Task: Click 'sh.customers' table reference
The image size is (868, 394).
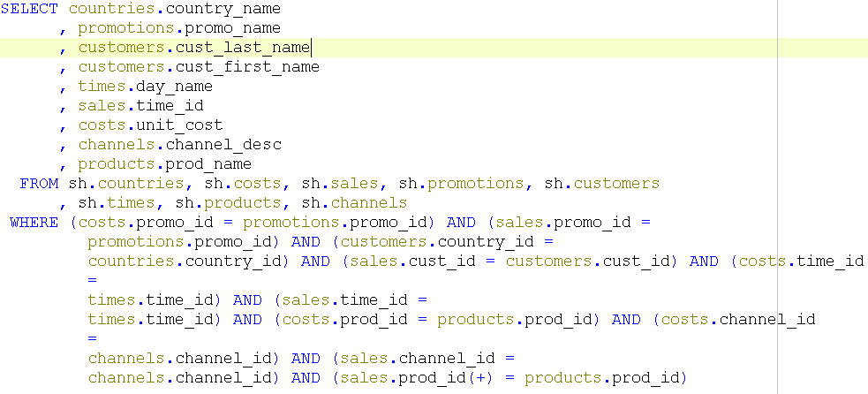Action: 602,184
